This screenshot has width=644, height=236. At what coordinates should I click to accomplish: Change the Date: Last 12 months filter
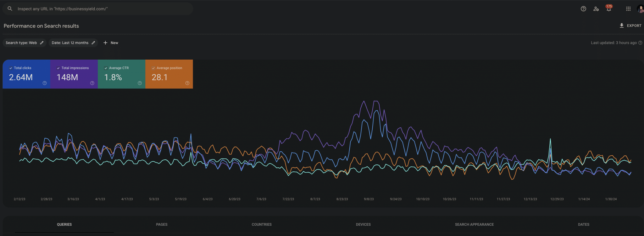pos(73,43)
